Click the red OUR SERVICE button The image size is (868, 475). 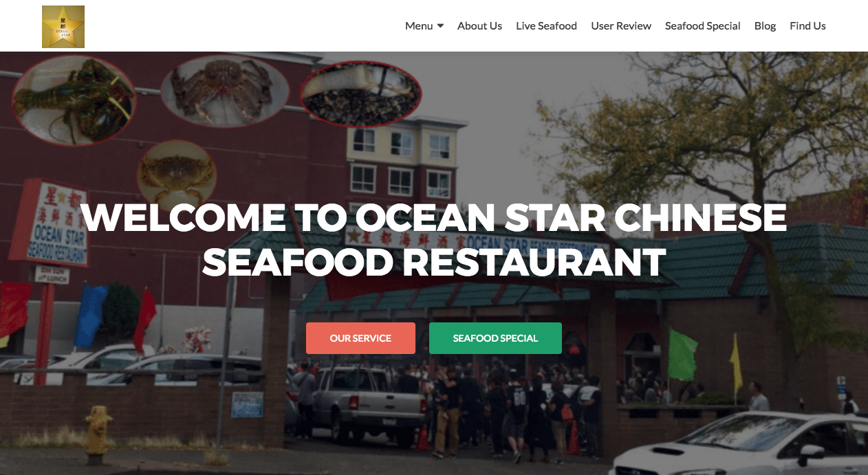pyautogui.click(x=360, y=338)
